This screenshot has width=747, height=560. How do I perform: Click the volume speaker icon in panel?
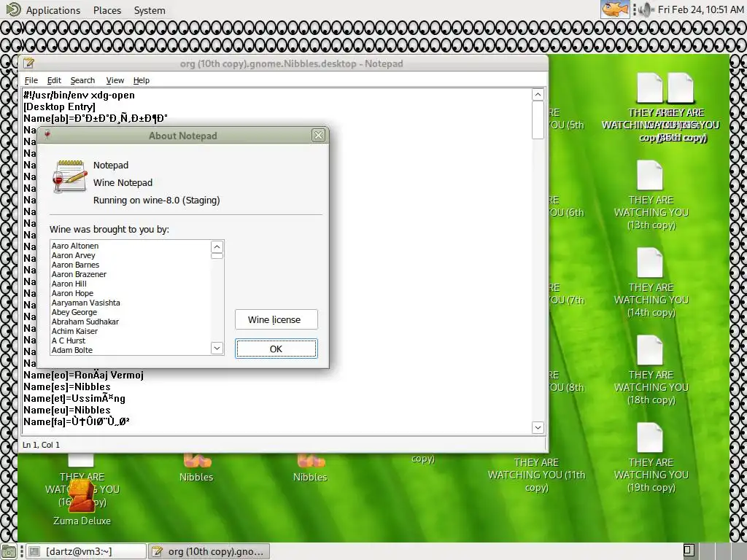[645, 9]
